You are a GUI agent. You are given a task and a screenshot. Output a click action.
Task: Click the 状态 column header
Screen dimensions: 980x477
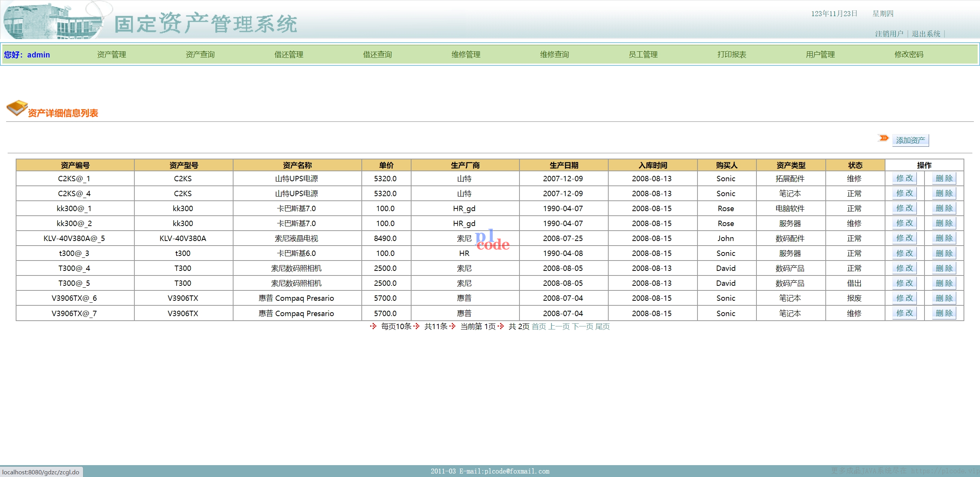pyautogui.click(x=855, y=165)
